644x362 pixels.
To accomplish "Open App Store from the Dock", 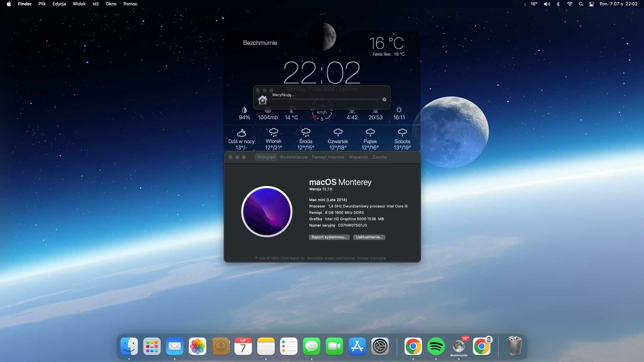I will click(x=357, y=346).
